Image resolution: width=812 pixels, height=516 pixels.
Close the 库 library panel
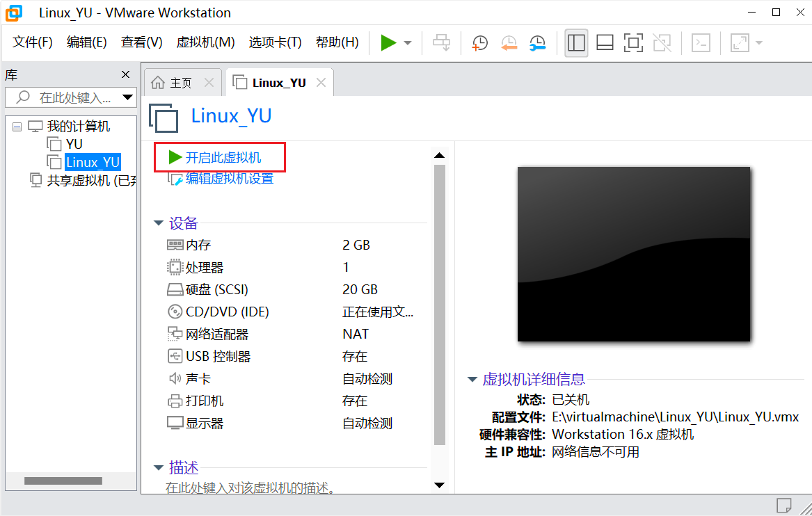[125, 74]
